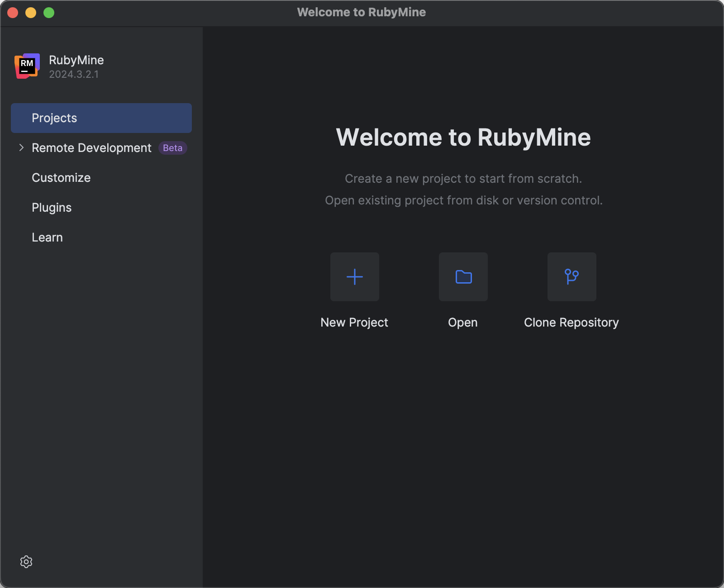Select the Plugins menu item
724x588 pixels.
[x=52, y=207]
